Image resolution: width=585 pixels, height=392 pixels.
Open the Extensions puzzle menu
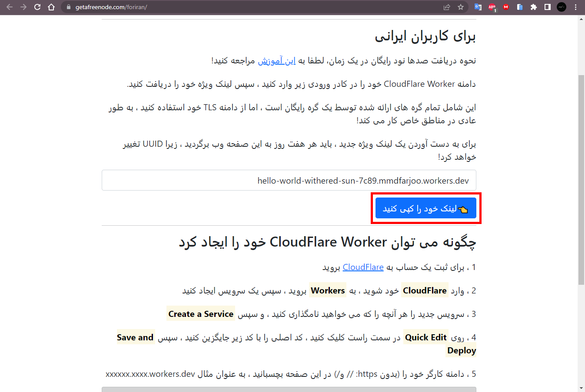point(534,7)
